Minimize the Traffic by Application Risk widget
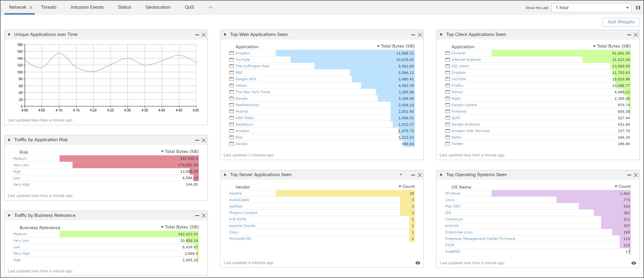 click(197, 140)
